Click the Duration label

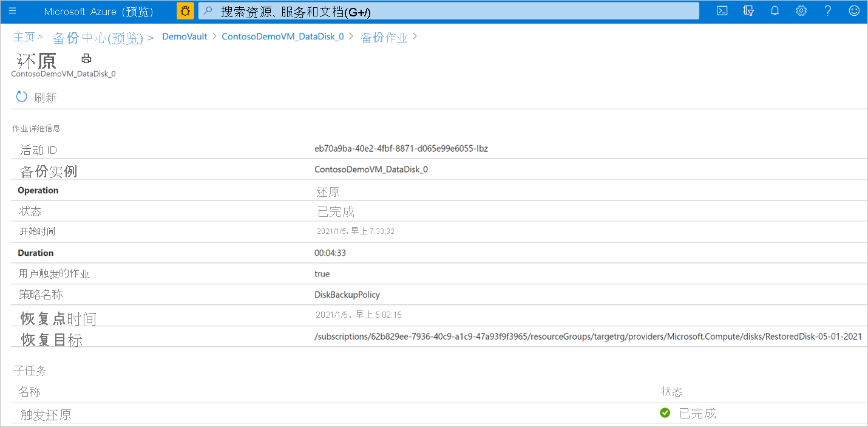pyautogui.click(x=36, y=253)
